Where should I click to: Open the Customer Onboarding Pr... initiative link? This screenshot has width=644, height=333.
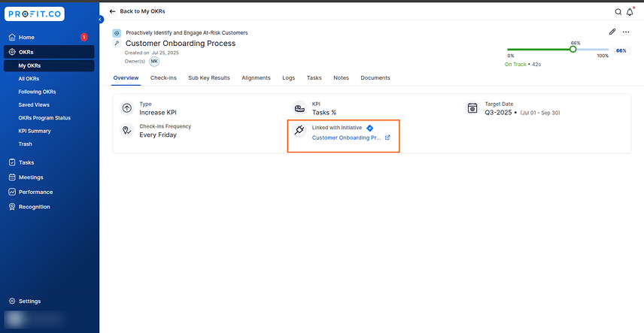[x=347, y=138]
